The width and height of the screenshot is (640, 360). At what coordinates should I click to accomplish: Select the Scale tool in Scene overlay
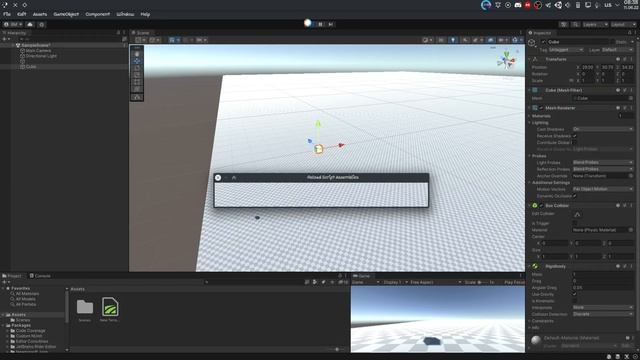(x=137, y=75)
